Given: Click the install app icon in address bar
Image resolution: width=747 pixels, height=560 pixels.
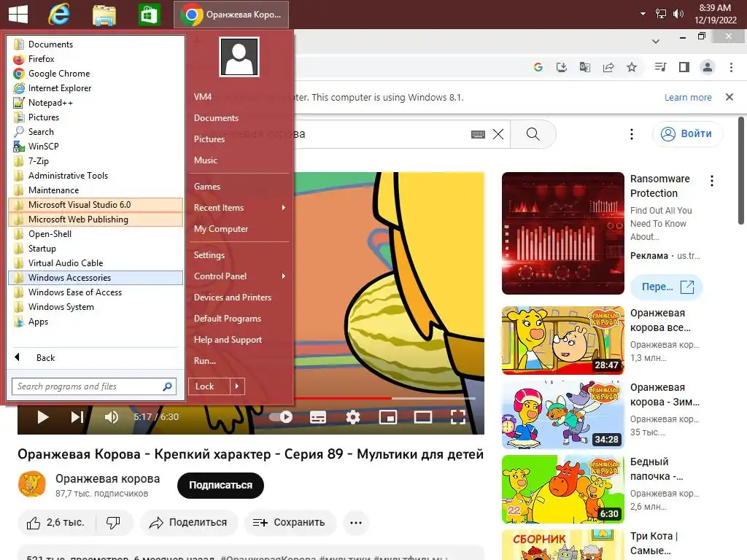Looking at the screenshot, I should (x=562, y=67).
